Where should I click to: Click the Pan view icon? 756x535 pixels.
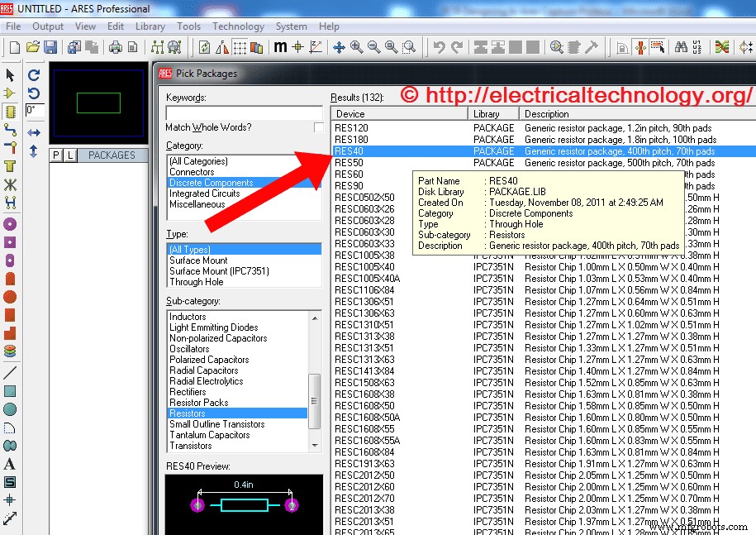[x=339, y=47]
